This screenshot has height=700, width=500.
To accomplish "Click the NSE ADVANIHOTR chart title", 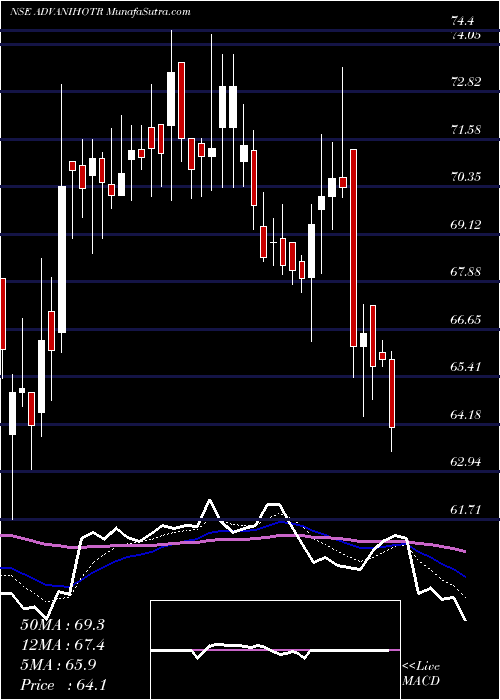I will click(x=100, y=12).
